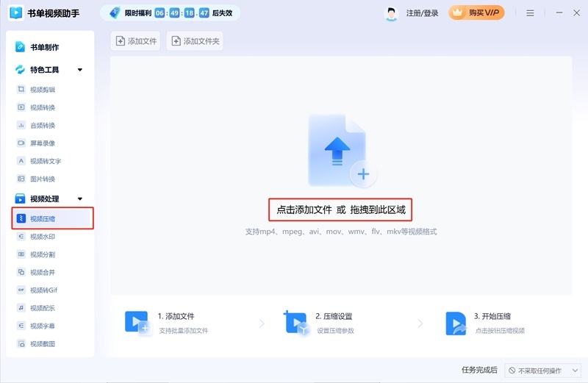Click the 视频水印 icon
Viewport: 588px width, 383px height.
pyautogui.click(x=21, y=236)
